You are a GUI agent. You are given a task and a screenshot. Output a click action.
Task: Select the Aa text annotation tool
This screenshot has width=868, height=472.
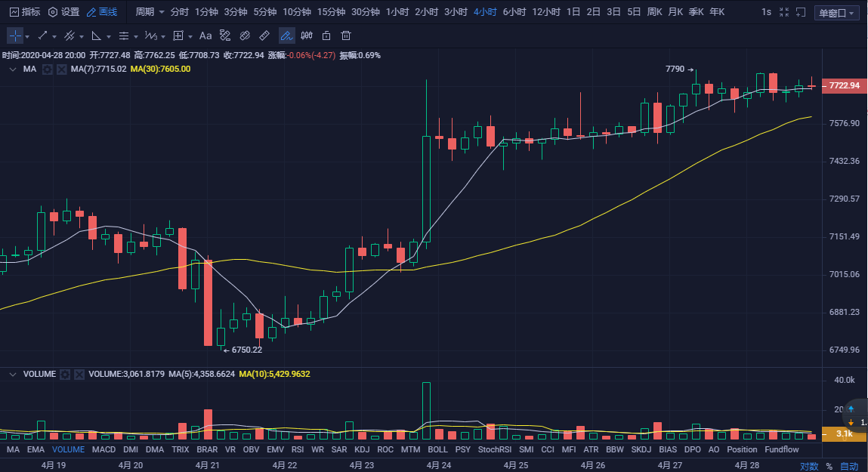click(x=205, y=35)
